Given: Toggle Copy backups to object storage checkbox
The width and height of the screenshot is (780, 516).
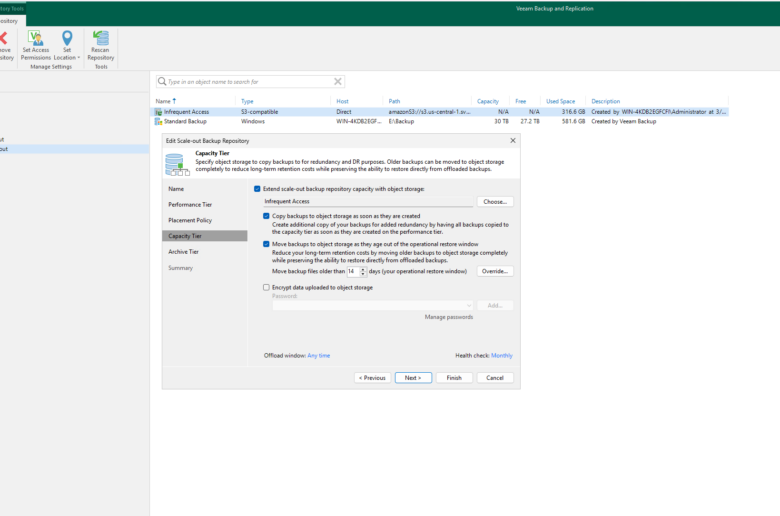Looking at the screenshot, I should (266, 216).
